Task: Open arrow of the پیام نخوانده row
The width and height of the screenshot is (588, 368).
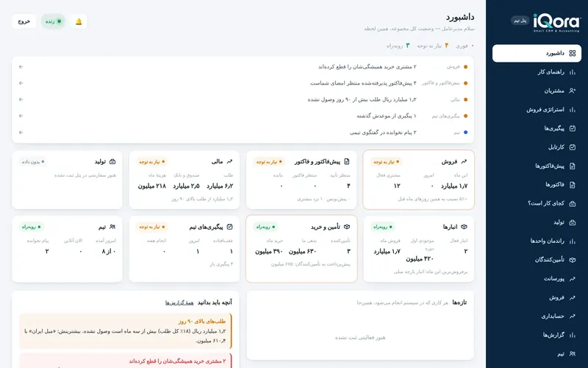Action: point(21,132)
